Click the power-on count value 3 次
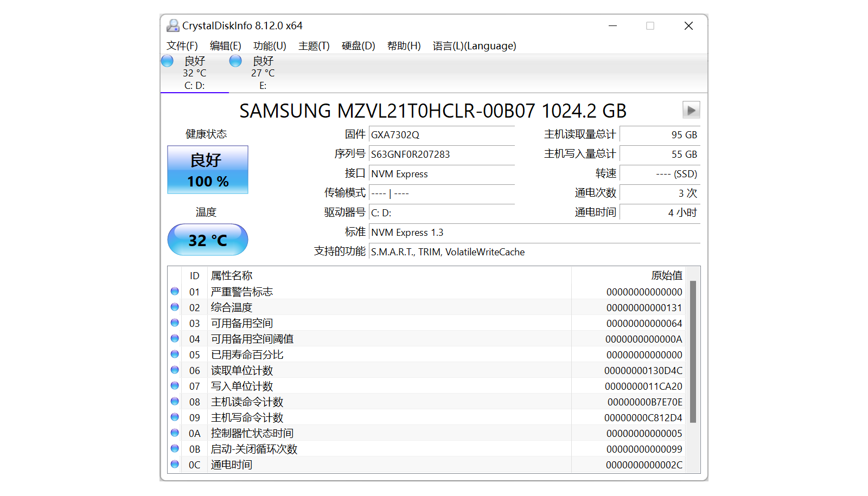Viewport: 868px width, 496px height. click(660, 193)
